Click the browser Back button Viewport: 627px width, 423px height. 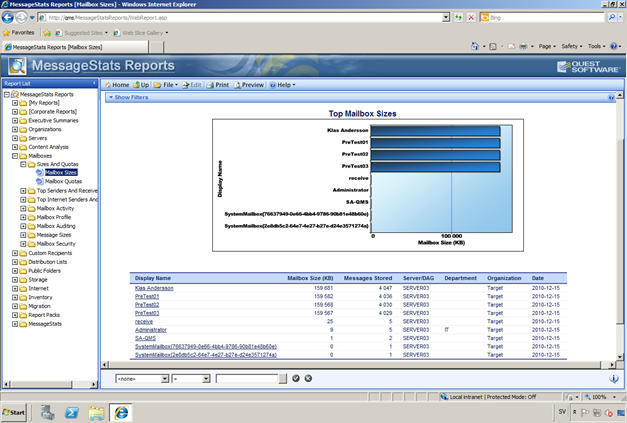[8, 18]
